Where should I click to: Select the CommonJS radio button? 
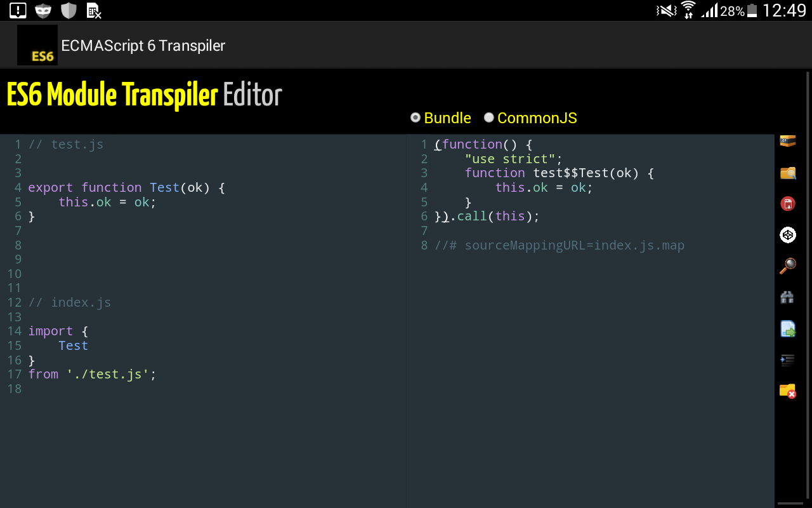[x=489, y=117]
